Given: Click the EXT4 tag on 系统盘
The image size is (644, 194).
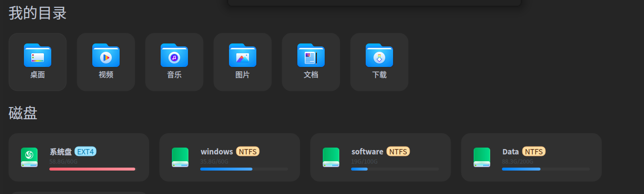Looking at the screenshot, I should coord(85,151).
